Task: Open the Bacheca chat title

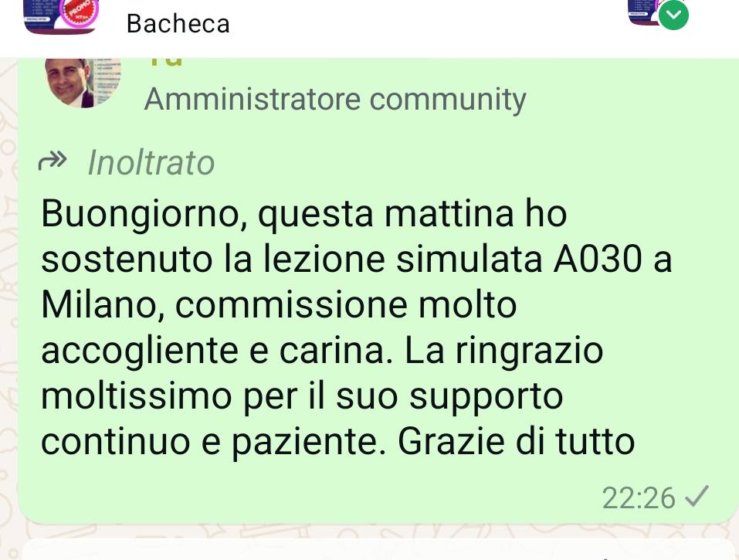Action: [x=178, y=24]
